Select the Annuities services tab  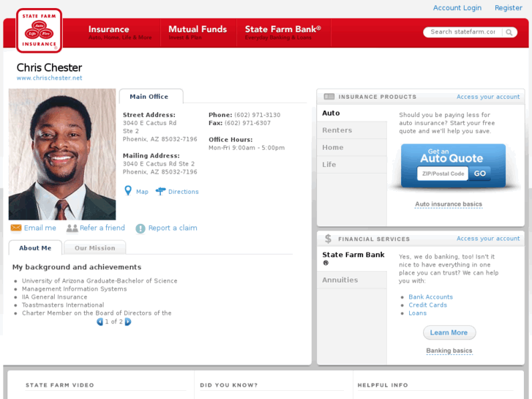[x=352, y=280]
